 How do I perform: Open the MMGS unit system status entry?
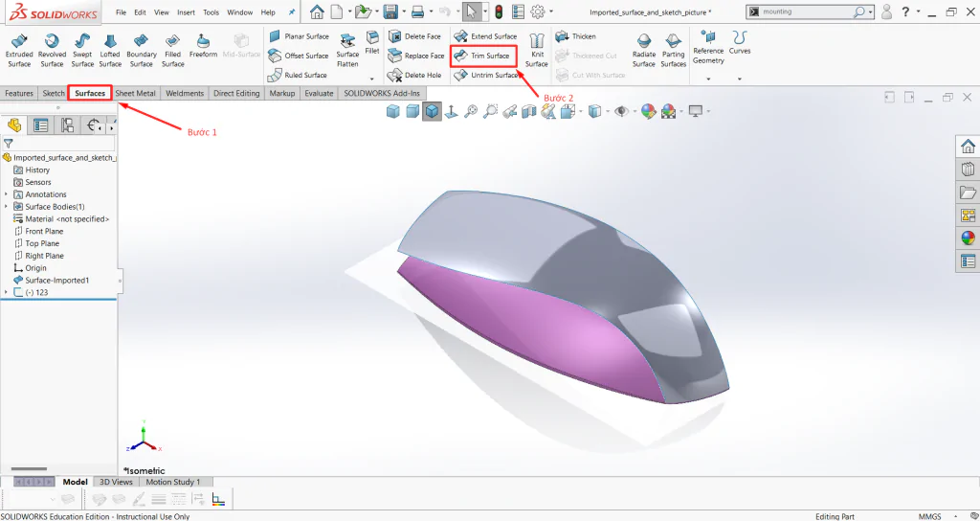click(931, 516)
